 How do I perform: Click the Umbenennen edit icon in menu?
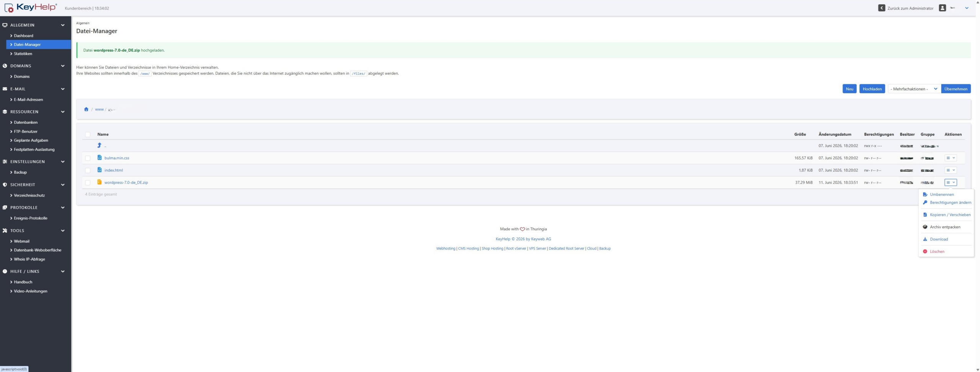[925, 195]
